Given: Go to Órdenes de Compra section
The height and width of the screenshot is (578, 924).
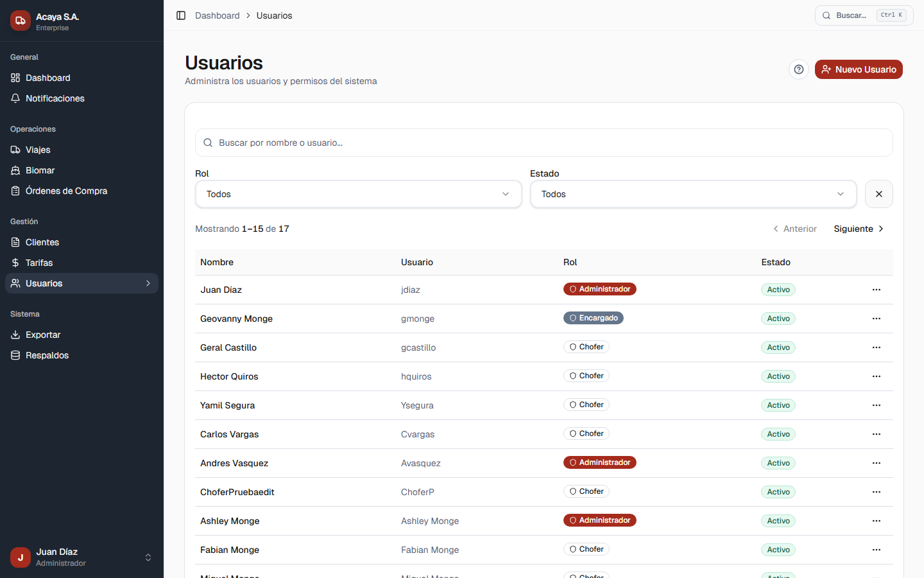Looking at the screenshot, I should click(x=66, y=191).
